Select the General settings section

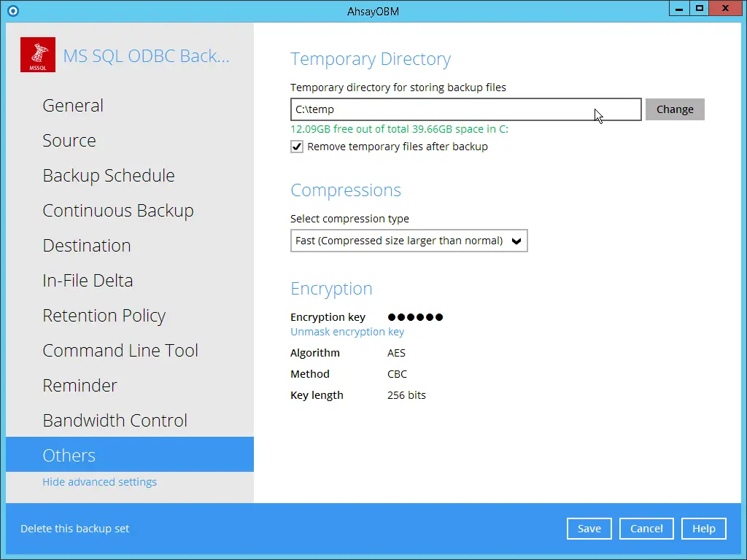tap(73, 105)
